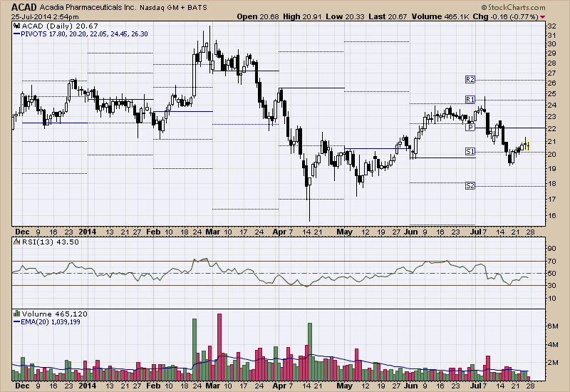Click the ACAD (Daily) 20.67 chart label
The height and width of the screenshot is (392, 570).
click(60, 26)
